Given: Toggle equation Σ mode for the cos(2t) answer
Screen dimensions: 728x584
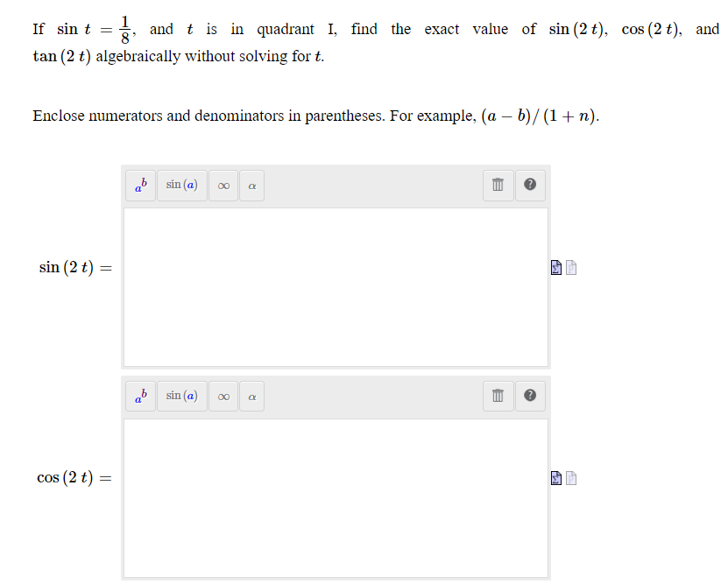Looking at the screenshot, I should tap(555, 477).
